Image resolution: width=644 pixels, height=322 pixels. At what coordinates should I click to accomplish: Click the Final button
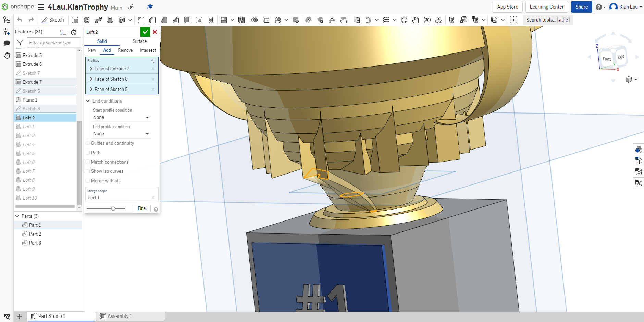[x=142, y=208]
